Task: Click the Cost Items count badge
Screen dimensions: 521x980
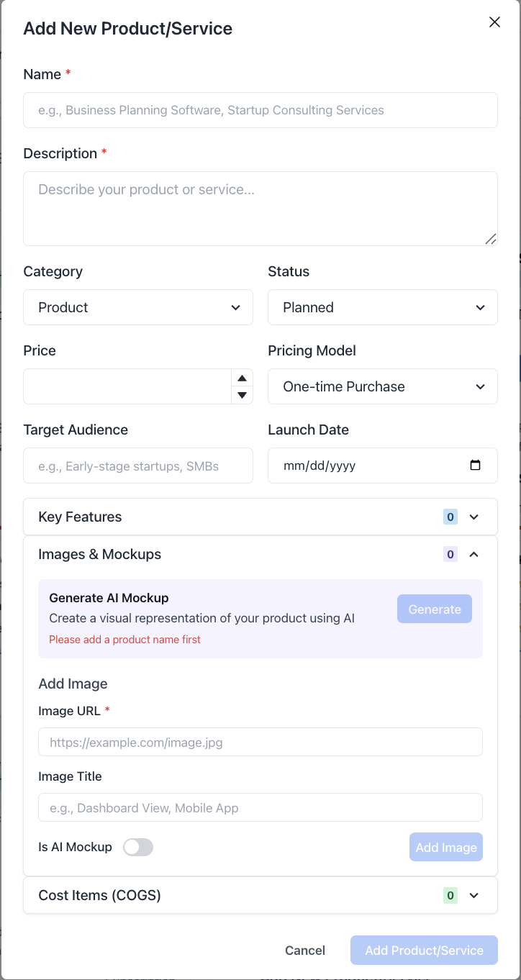Action: pos(450,896)
